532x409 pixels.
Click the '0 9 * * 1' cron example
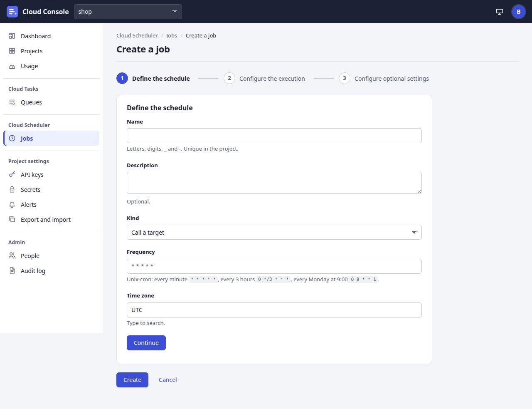pyautogui.click(x=363, y=280)
